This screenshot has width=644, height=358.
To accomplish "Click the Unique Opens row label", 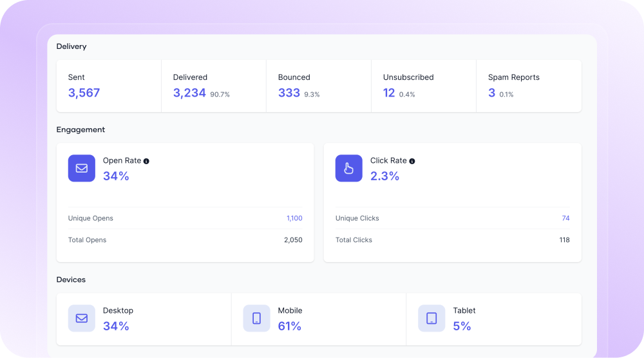I will [x=90, y=218].
